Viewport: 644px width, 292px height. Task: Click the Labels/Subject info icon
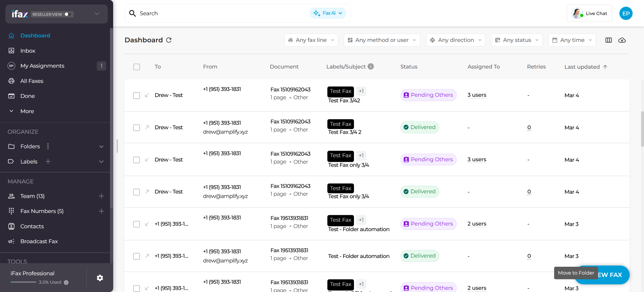click(371, 67)
